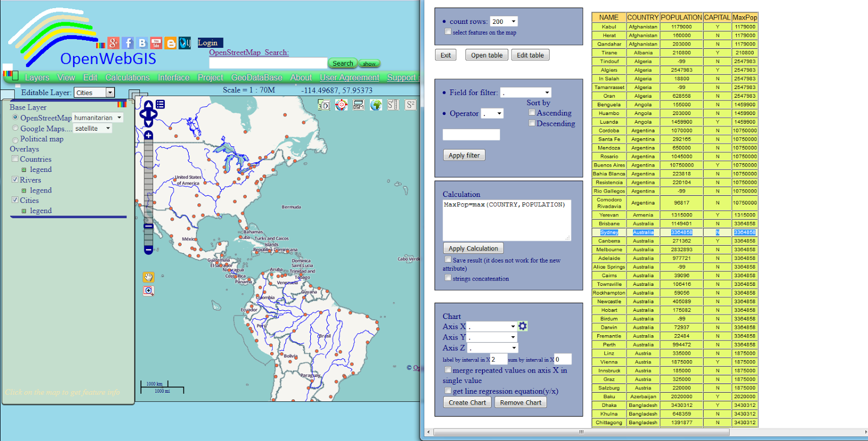Enable strings concatenation checkbox
The width and height of the screenshot is (868, 441).
tap(448, 278)
